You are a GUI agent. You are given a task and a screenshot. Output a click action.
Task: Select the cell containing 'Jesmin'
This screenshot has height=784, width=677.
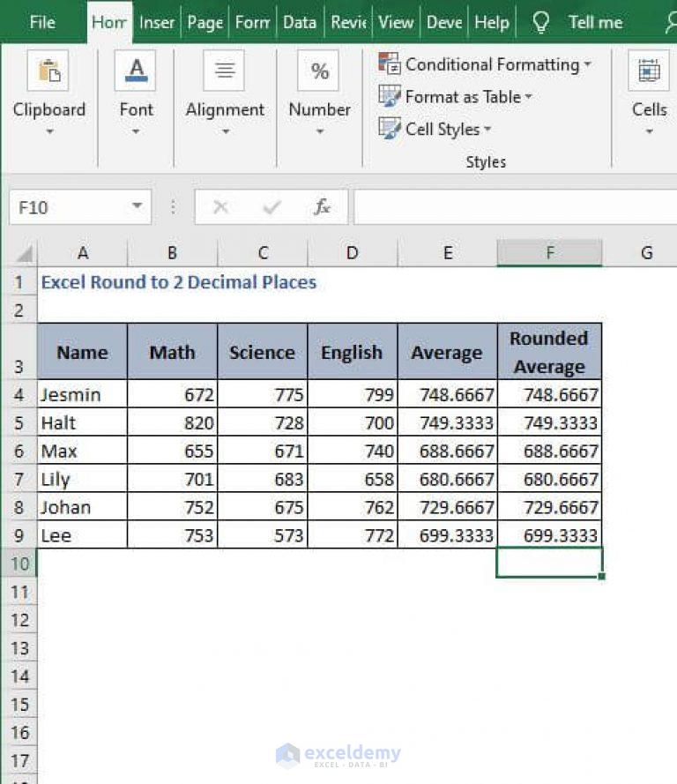[x=83, y=394]
